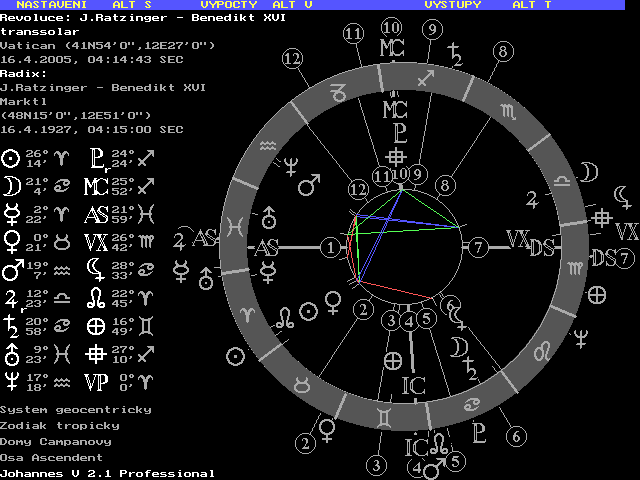Click the Pluto glyph in the positions table

[x=97, y=158]
